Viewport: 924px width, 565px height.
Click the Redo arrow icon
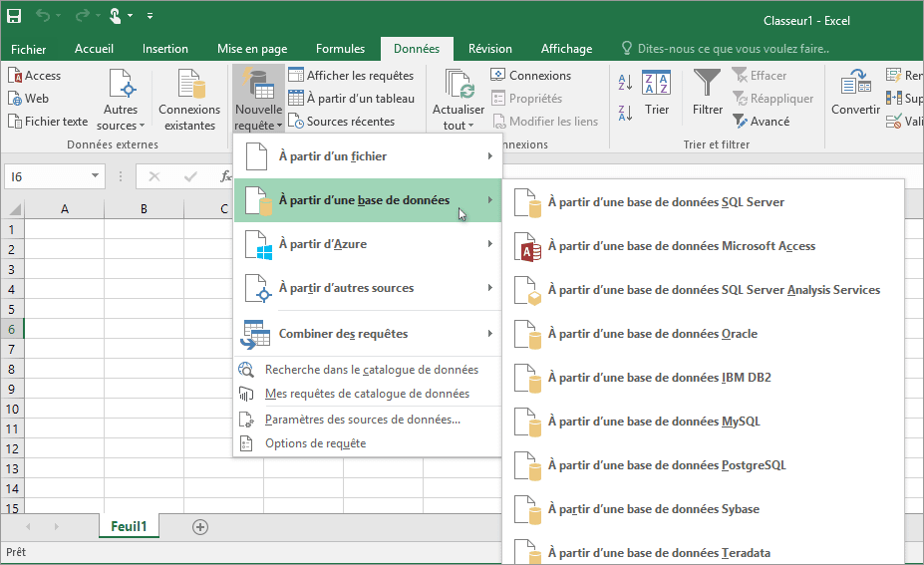(82, 15)
